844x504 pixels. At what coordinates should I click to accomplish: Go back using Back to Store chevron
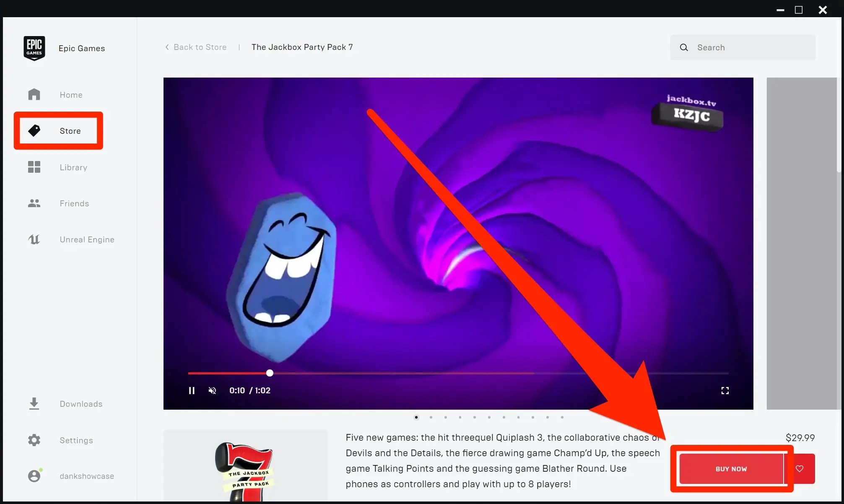coord(167,47)
